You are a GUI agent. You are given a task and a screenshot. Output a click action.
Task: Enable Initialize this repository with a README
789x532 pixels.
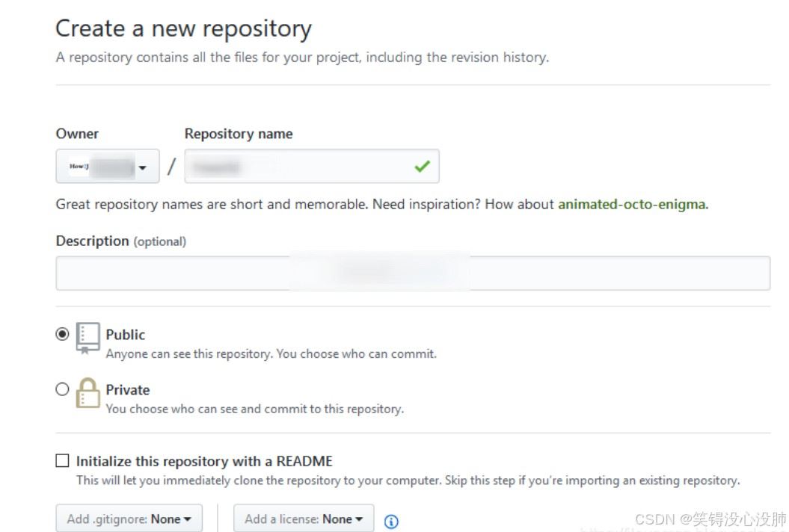pos(63,461)
